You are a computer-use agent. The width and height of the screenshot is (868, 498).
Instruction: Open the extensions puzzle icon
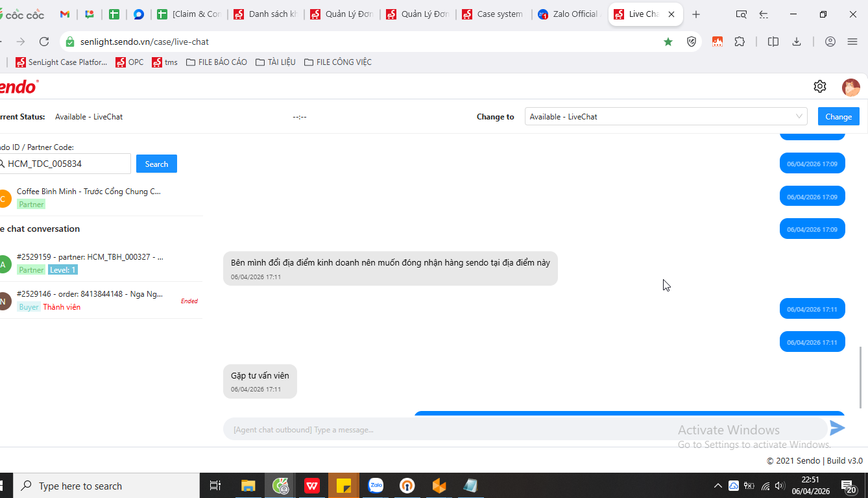(x=740, y=42)
